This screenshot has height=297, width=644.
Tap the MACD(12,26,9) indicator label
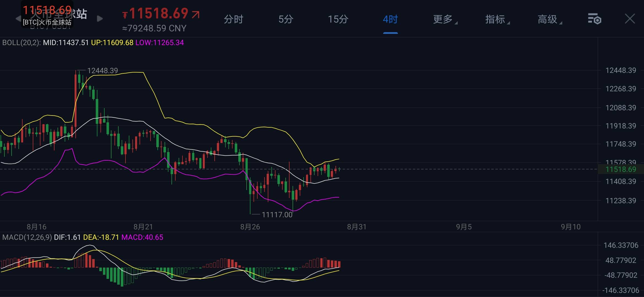pyautogui.click(x=27, y=237)
